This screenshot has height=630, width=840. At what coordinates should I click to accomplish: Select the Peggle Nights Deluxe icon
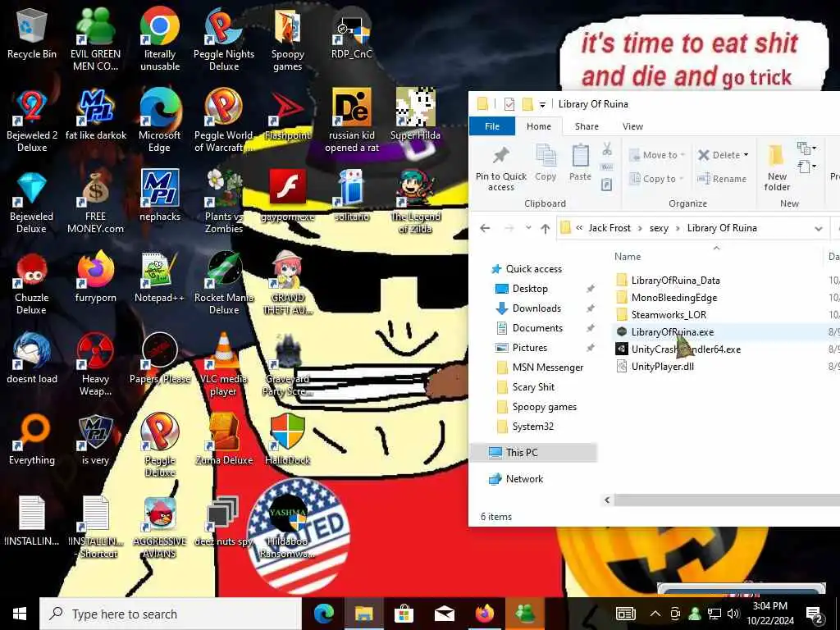click(x=224, y=39)
